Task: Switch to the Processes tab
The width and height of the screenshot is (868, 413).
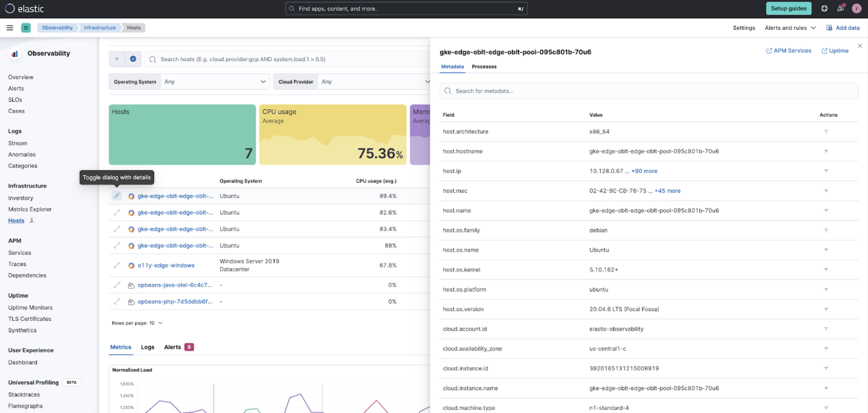Action: point(484,67)
